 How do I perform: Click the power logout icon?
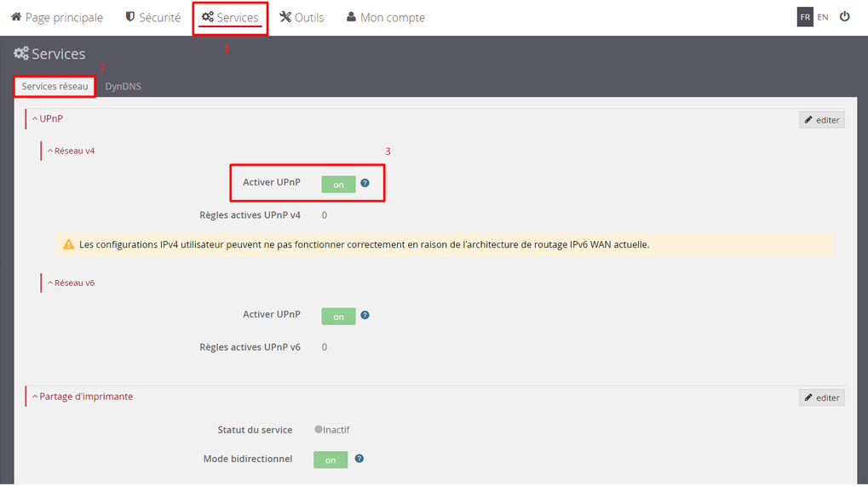click(x=844, y=16)
